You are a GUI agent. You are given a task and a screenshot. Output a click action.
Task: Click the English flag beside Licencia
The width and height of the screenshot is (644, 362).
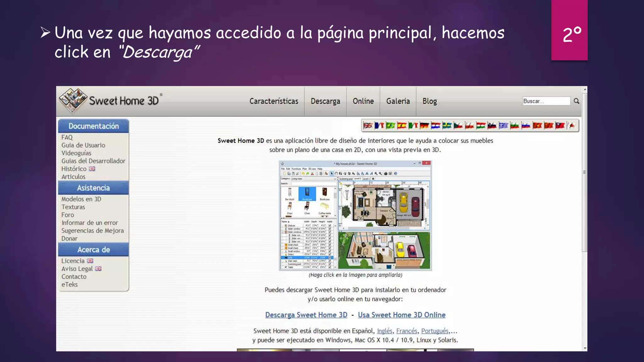point(90,261)
